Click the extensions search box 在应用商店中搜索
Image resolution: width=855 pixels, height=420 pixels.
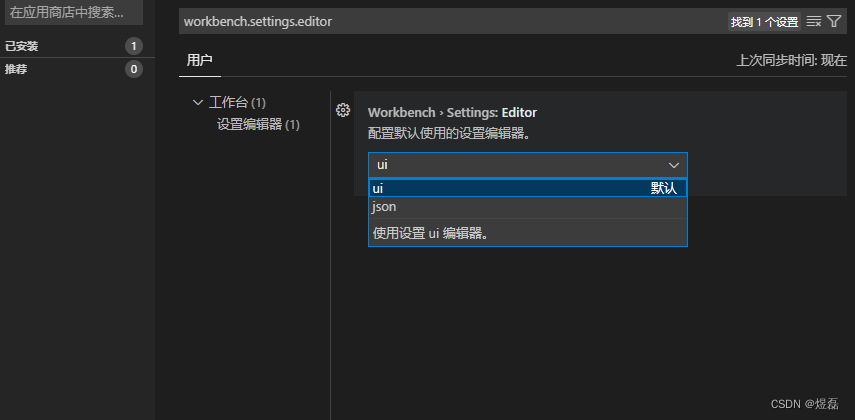pos(74,13)
